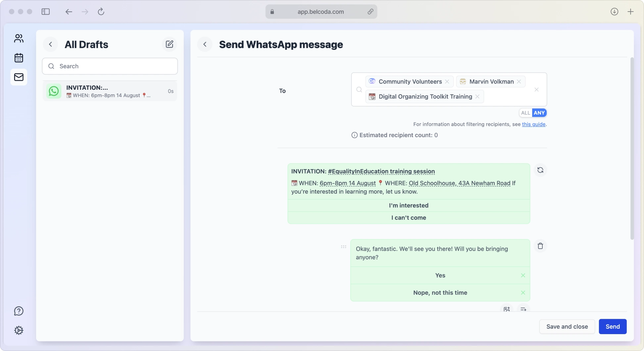The image size is (644, 351).
Task: Add an image to the message
Action: (x=506, y=309)
